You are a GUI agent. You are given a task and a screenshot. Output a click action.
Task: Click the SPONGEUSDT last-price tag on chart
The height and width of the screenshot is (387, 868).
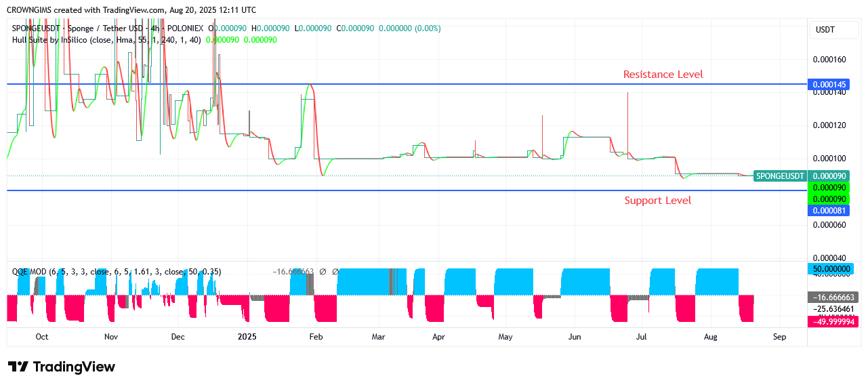click(781, 176)
